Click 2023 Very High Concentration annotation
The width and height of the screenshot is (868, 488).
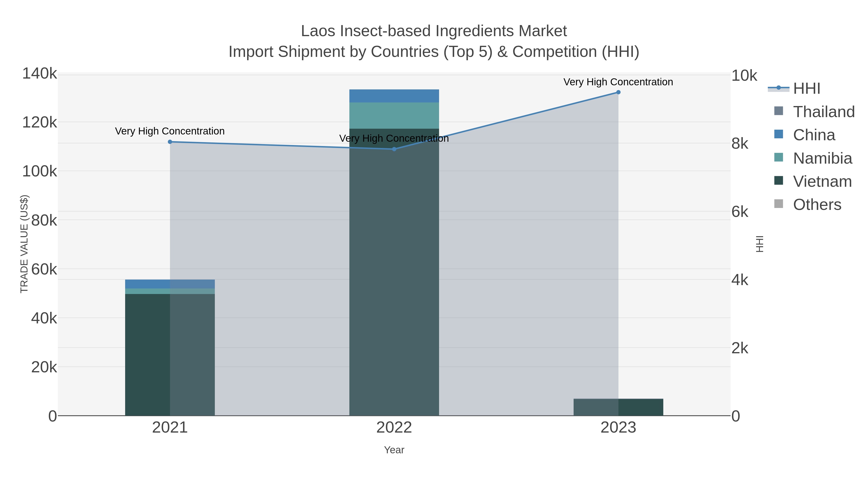[618, 82]
